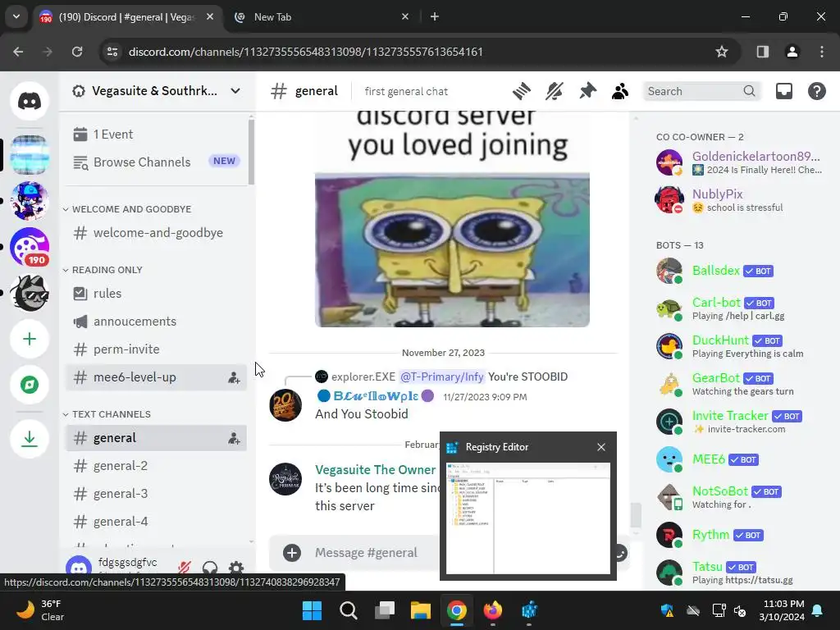Create invite icon on mee6-level-up channel
Screen dimensions: 840x630
pyautogui.click(x=234, y=377)
